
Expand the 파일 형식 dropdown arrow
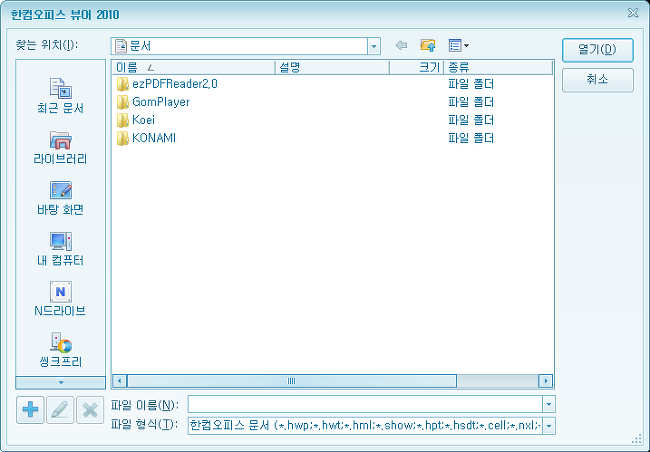[x=549, y=425]
